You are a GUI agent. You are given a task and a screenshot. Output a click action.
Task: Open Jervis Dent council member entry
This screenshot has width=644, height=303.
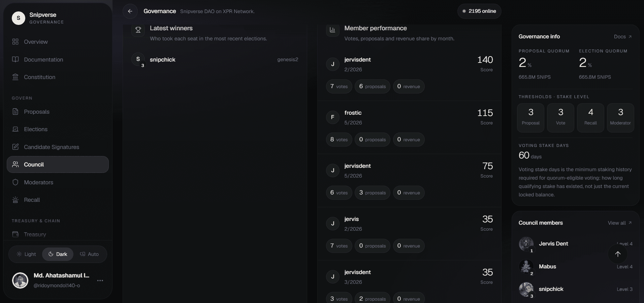click(x=576, y=244)
